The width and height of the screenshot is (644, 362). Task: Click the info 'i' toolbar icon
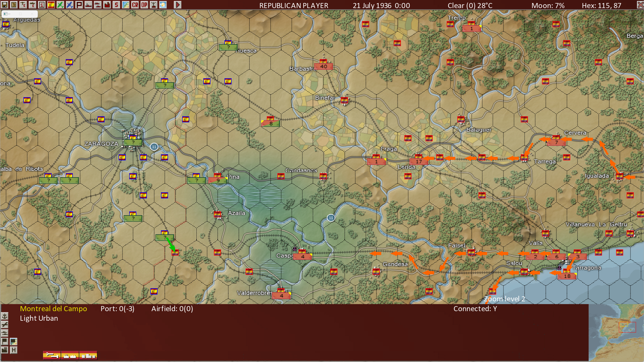click(42, 5)
